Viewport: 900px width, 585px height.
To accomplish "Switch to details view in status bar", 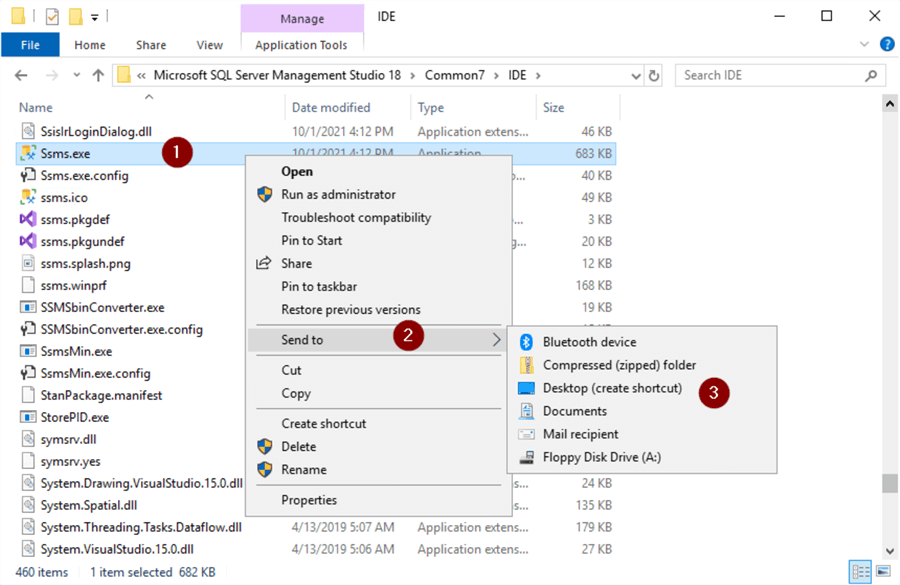I will [x=860, y=572].
